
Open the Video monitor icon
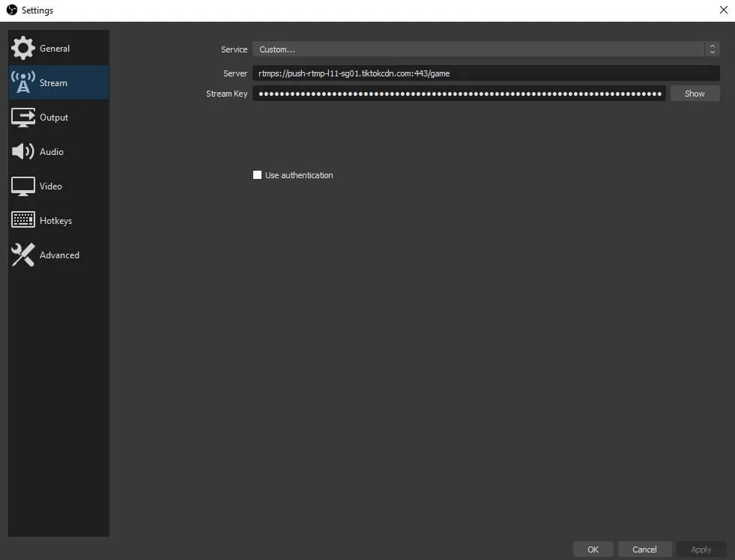tap(22, 186)
